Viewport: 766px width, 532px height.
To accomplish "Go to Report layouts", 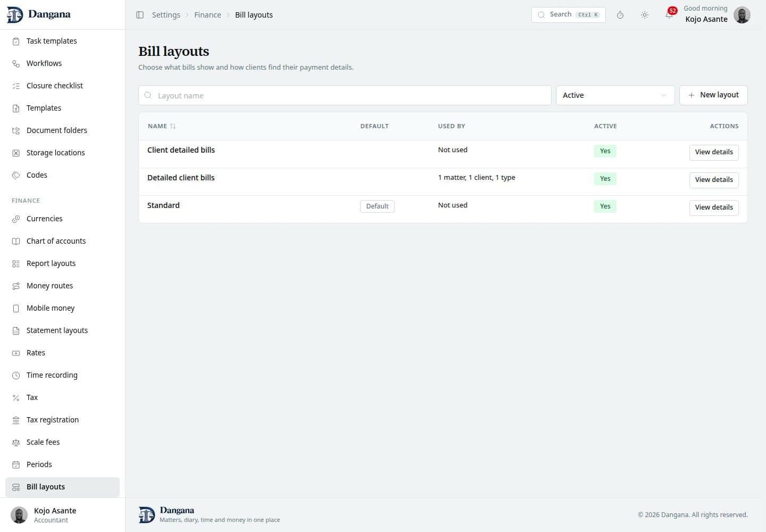I will (62, 263).
